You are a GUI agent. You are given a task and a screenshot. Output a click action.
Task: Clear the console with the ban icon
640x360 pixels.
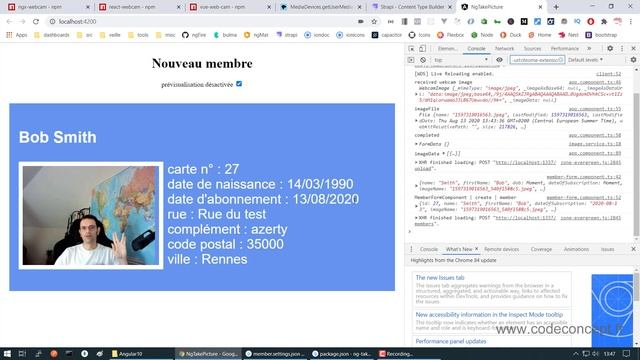point(423,60)
